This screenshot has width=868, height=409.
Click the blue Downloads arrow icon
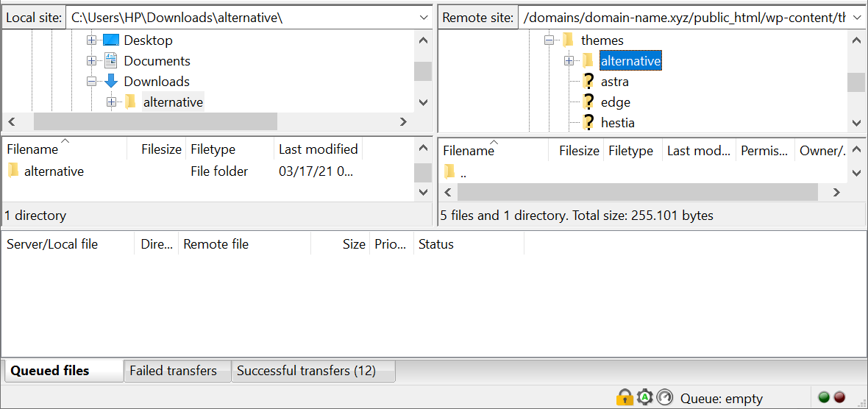click(x=111, y=82)
